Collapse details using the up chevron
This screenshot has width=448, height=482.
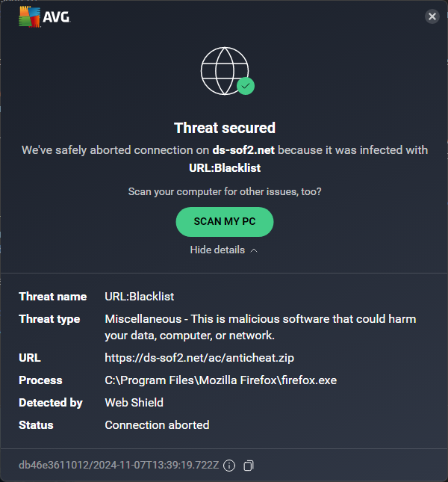tap(254, 250)
